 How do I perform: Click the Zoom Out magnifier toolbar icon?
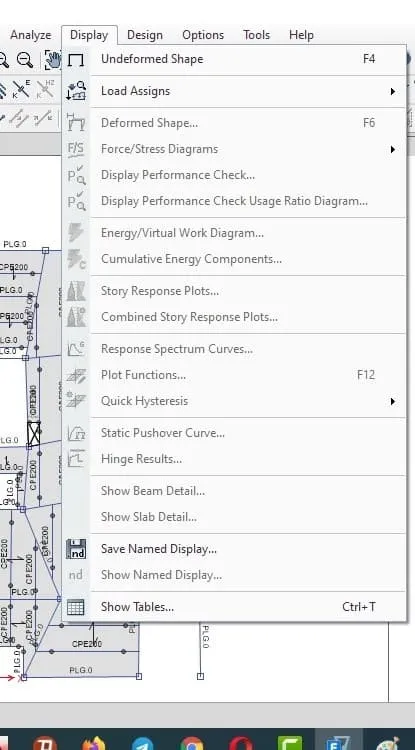tap(25, 60)
